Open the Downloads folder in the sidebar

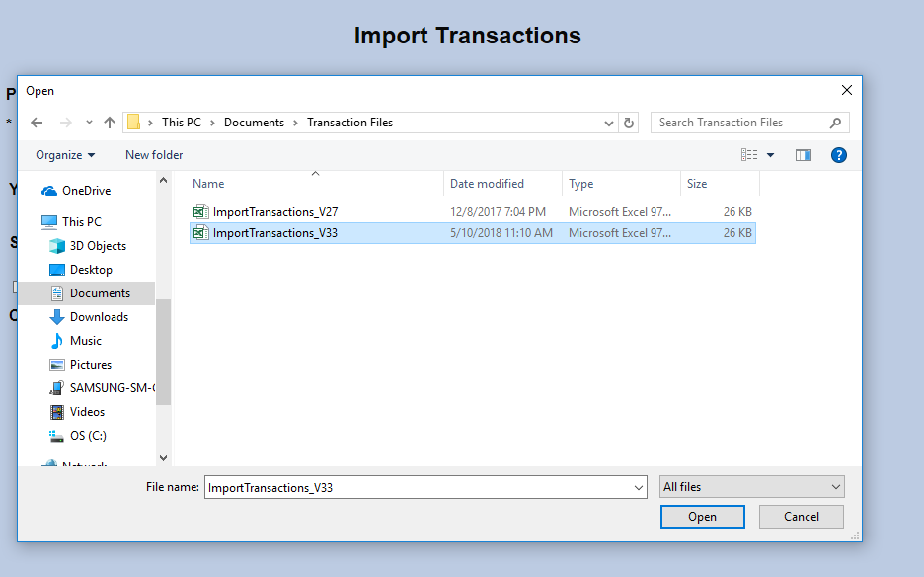pos(97,316)
